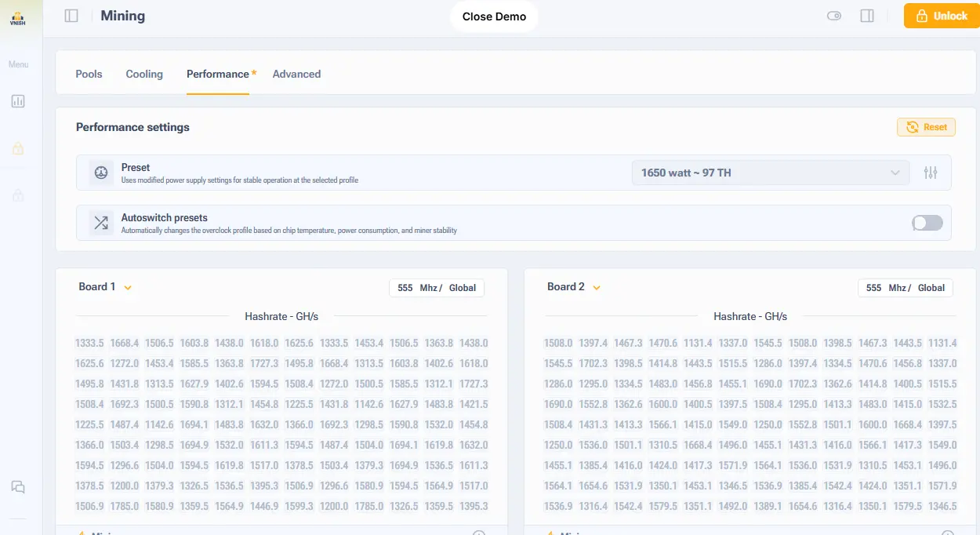Expand the Board 2 chevron
Viewport: 980px width, 535px height.
click(597, 288)
